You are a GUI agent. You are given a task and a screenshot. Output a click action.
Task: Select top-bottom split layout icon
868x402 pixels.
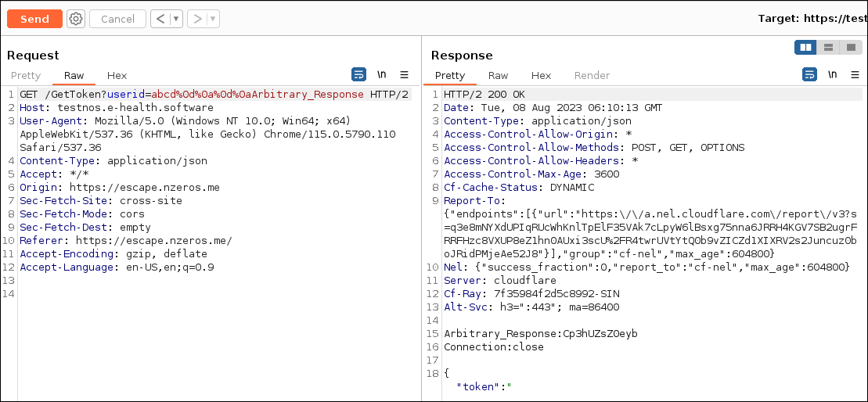[828, 48]
